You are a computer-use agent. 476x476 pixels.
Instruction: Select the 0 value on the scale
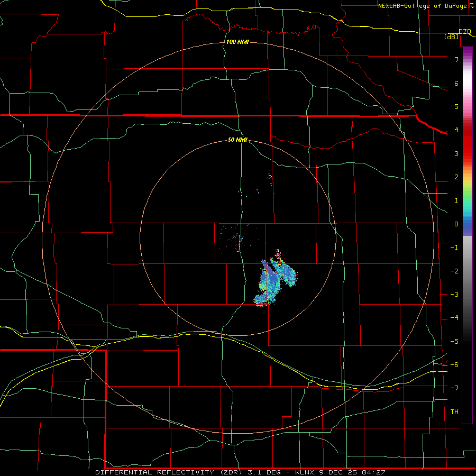[456, 224]
